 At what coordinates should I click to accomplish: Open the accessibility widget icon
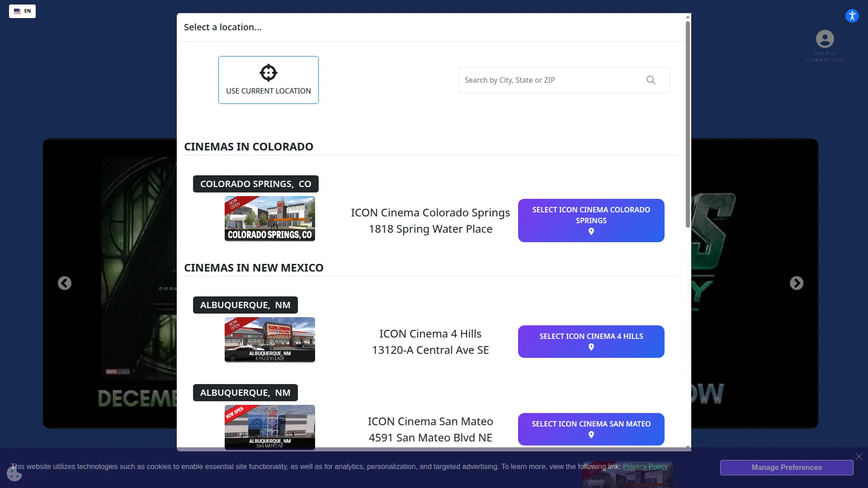(x=852, y=16)
